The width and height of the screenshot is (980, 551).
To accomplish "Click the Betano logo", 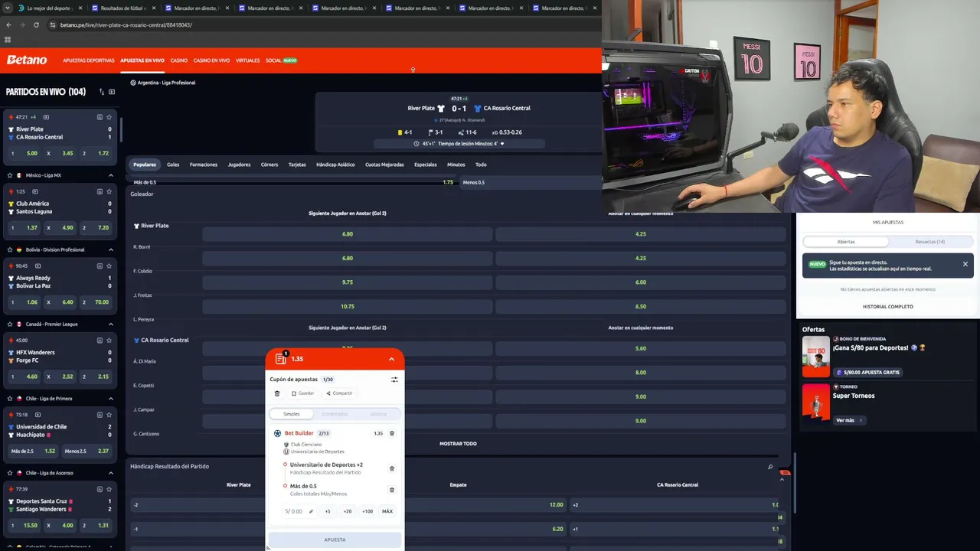I will 27,60.
